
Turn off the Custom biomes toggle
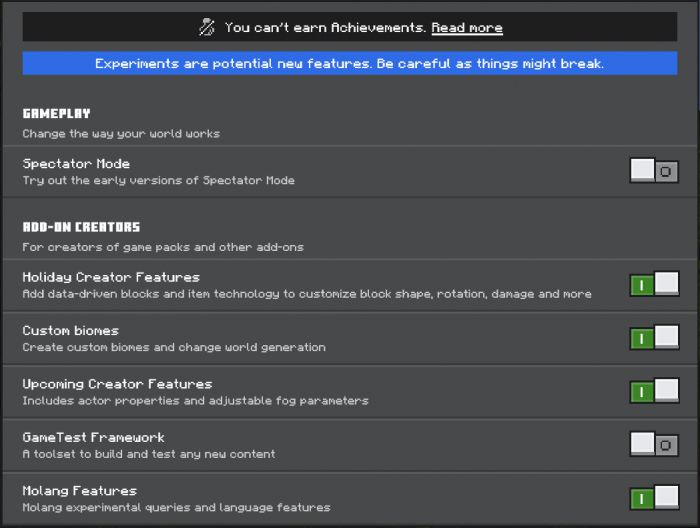654,338
